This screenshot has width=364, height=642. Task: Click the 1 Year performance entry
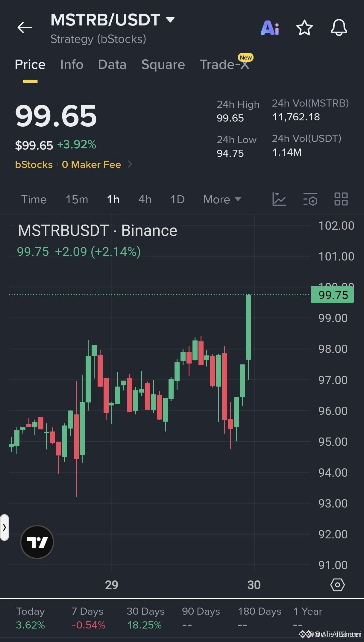tap(308, 618)
